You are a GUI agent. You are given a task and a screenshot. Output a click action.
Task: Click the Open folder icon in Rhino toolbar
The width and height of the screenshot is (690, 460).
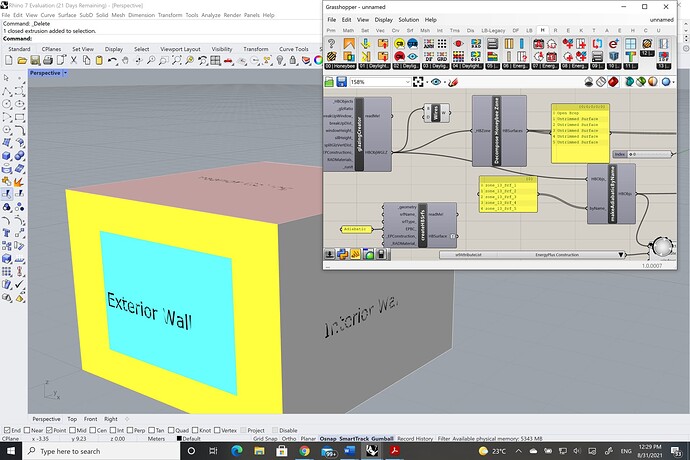[x=22, y=60]
